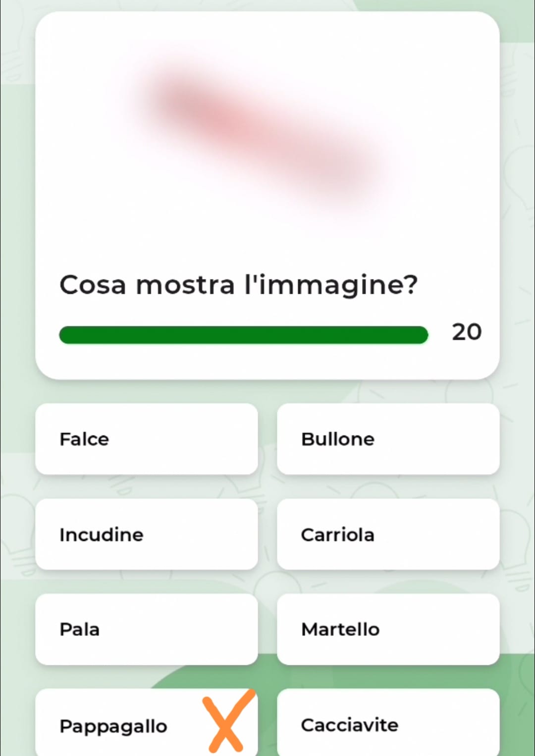535x756 pixels.
Task: Tap the Carriola answer option
Action: tap(388, 534)
